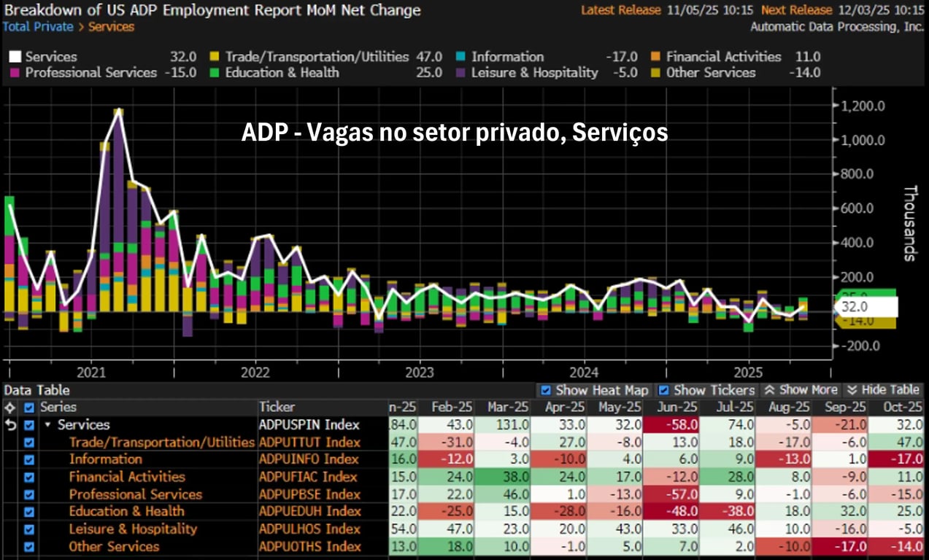Click the orange Financial Activities legend square
Image resolution: width=929 pixels, height=560 pixels.
coord(655,57)
